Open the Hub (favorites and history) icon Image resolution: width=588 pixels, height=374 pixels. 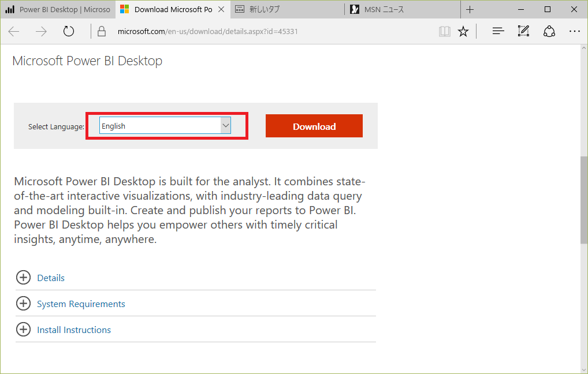point(498,32)
